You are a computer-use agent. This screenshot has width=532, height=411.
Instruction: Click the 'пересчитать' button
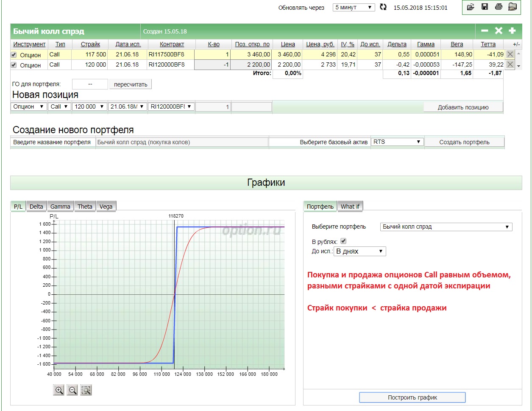(x=131, y=84)
